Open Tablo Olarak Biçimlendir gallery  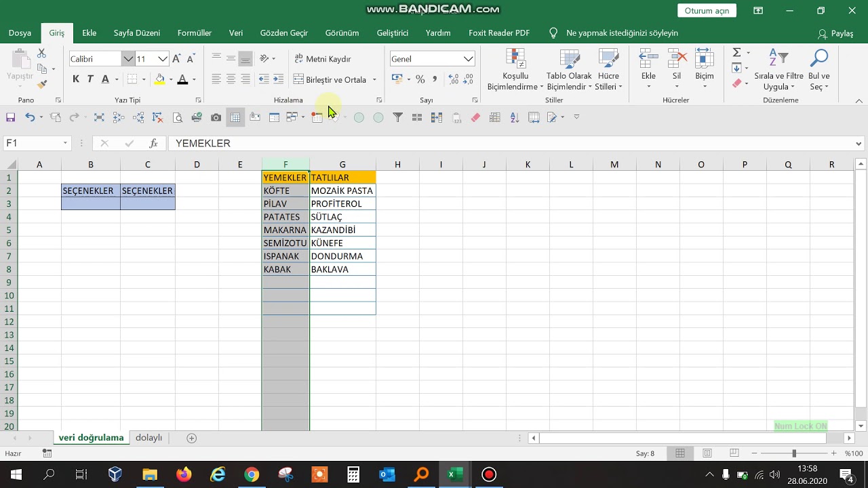[x=569, y=69]
